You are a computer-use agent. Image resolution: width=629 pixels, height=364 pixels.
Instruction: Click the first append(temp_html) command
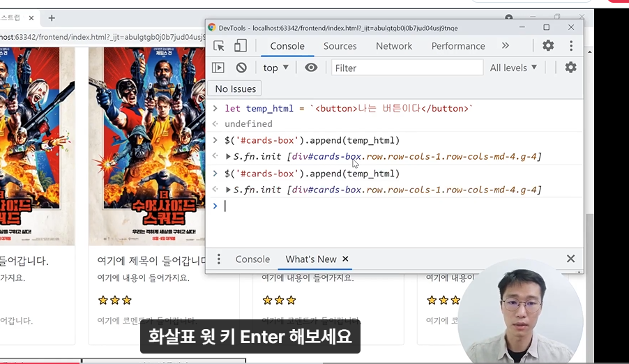click(x=312, y=140)
